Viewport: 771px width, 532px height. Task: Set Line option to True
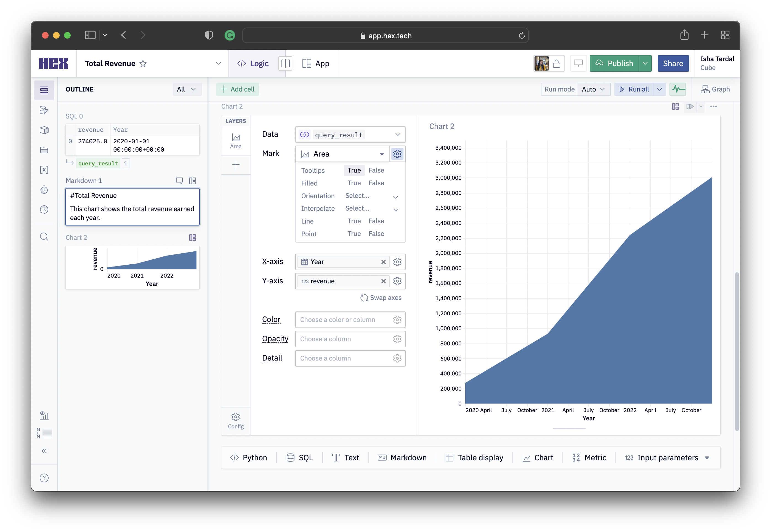tap(354, 221)
